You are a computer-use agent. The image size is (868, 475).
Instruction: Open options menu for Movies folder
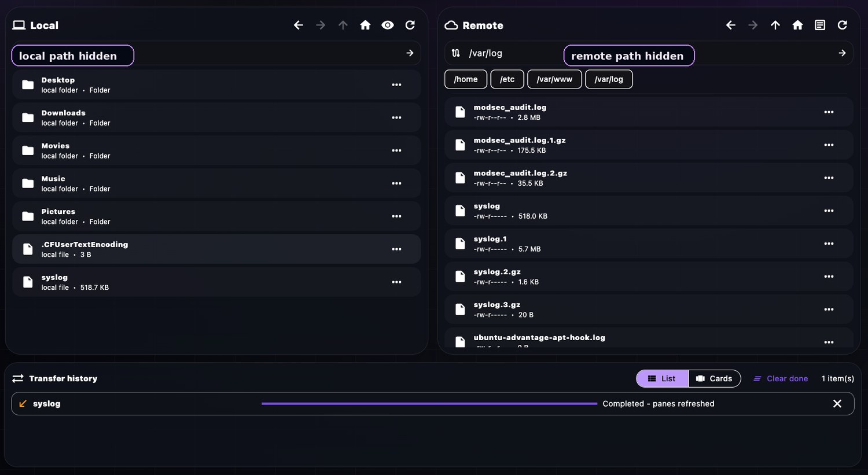point(396,150)
